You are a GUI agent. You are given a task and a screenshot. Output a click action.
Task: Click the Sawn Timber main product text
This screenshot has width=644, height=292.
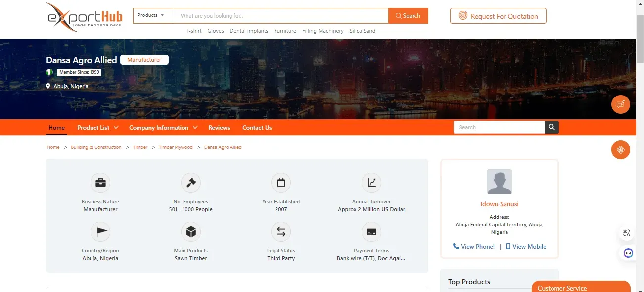tap(191, 258)
